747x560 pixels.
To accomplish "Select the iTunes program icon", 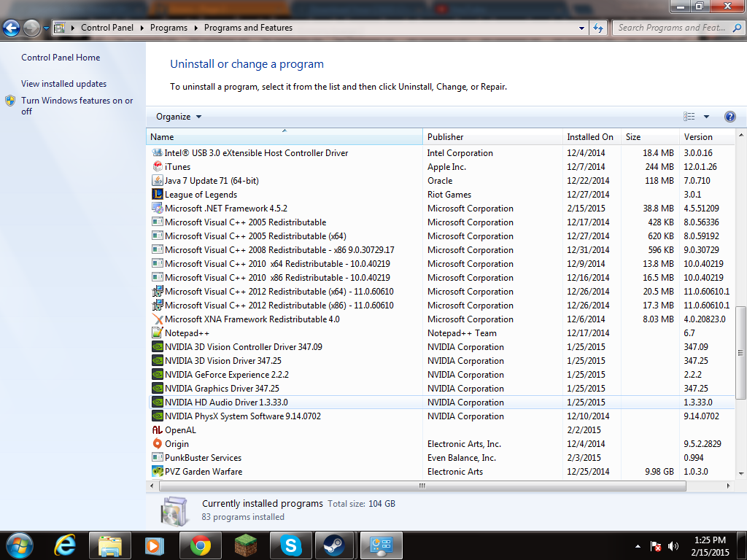I will (158, 167).
